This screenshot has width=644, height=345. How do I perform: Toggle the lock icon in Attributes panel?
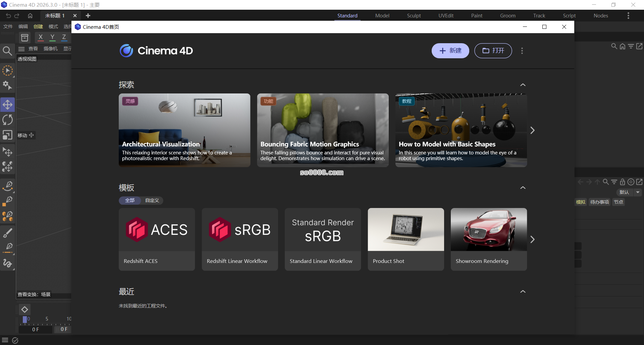pyautogui.click(x=623, y=182)
